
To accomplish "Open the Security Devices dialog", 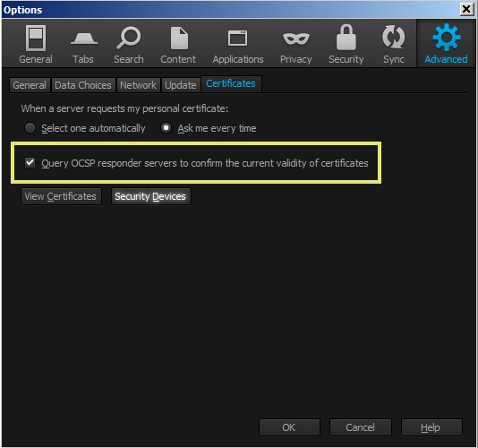I will point(150,196).
